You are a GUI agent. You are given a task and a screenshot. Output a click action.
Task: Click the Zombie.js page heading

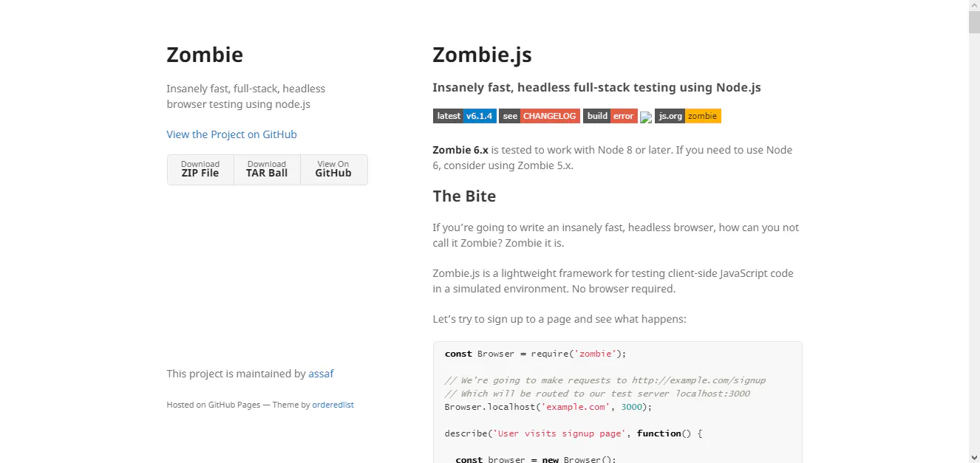point(482,55)
